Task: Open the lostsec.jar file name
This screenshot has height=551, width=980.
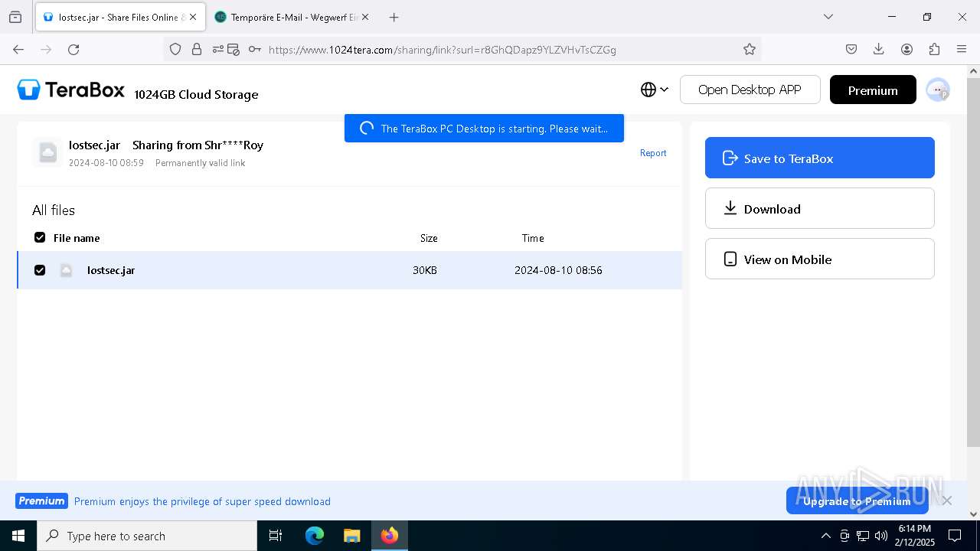Action: [111, 270]
